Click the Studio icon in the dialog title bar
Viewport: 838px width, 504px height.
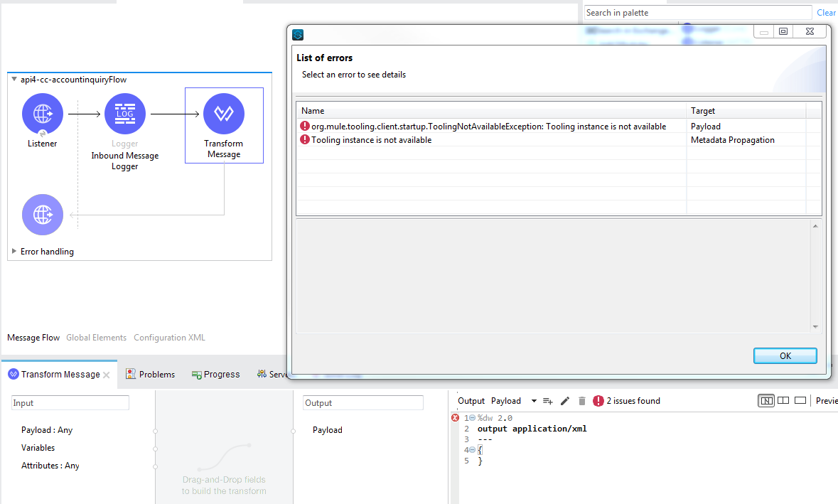click(x=298, y=35)
